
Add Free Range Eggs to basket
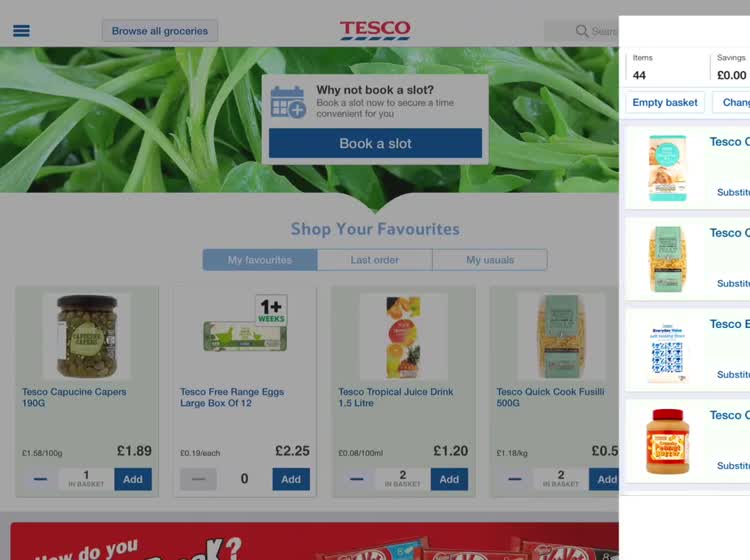(291, 479)
